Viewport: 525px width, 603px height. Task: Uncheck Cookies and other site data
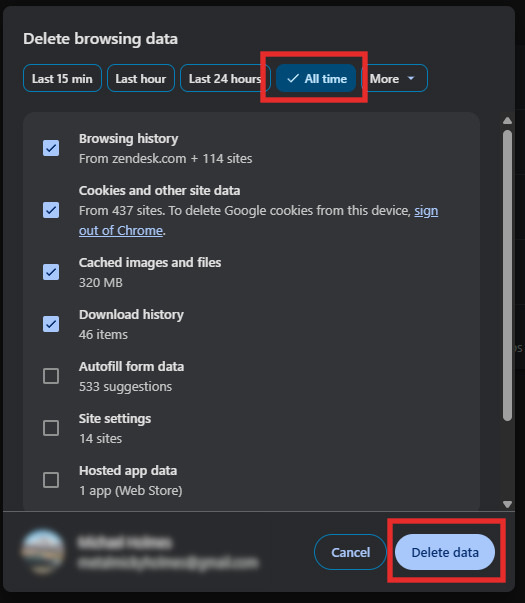51,210
